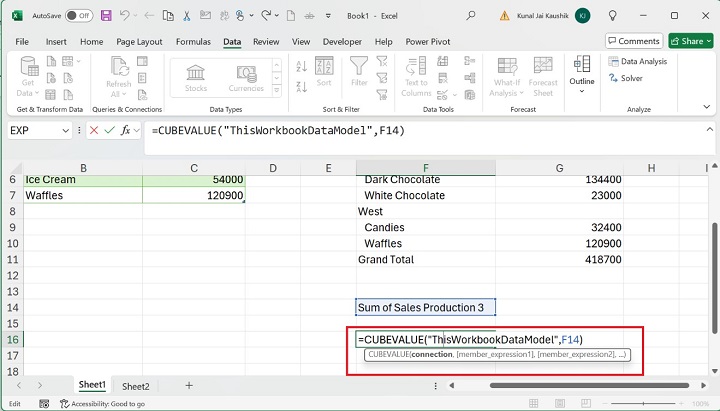Switch to the Power Pivot tab

(x=428, y=42)
